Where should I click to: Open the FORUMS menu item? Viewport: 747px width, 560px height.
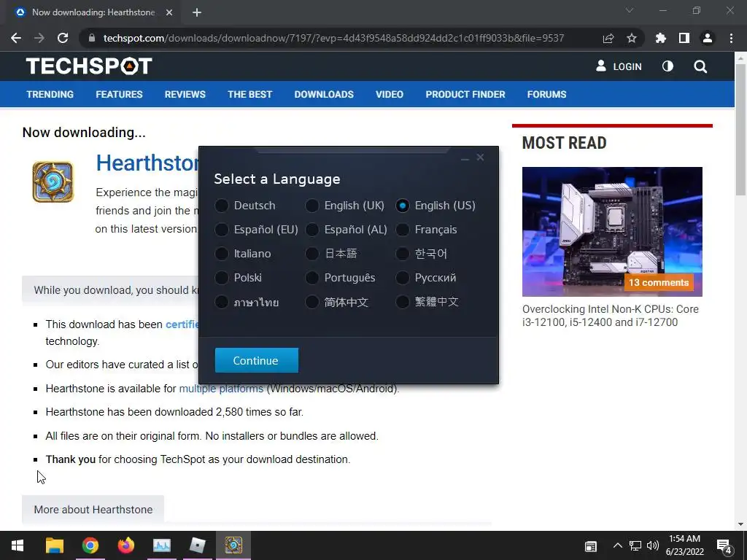(546, 94)
